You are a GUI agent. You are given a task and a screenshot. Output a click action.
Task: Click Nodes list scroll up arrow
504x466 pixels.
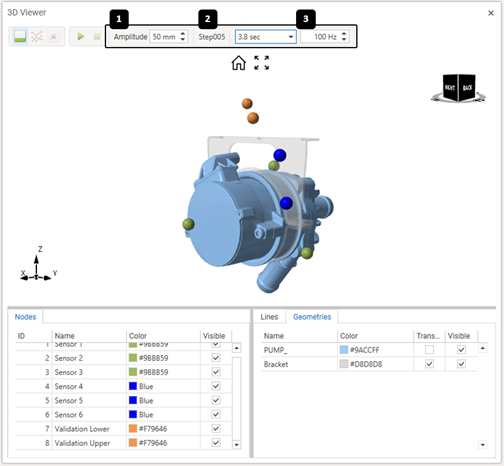coord(236,348)
